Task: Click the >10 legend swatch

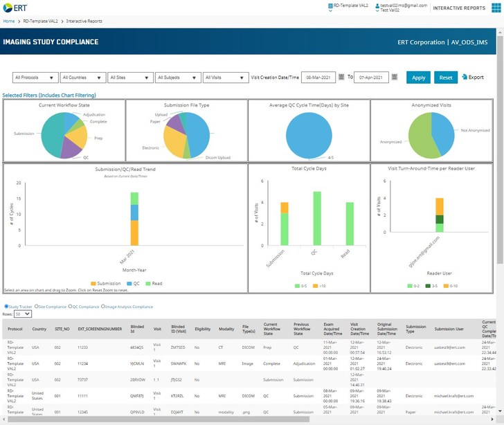Action: click(315, 286)
